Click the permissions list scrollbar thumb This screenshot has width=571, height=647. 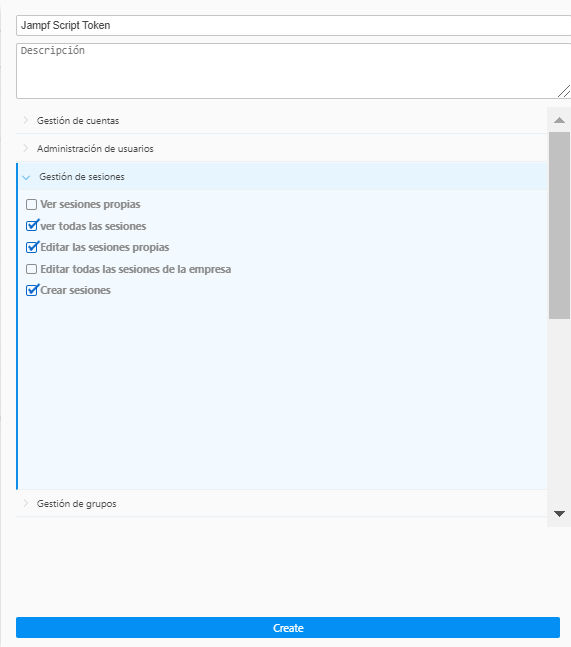click(x=559, y=225)
